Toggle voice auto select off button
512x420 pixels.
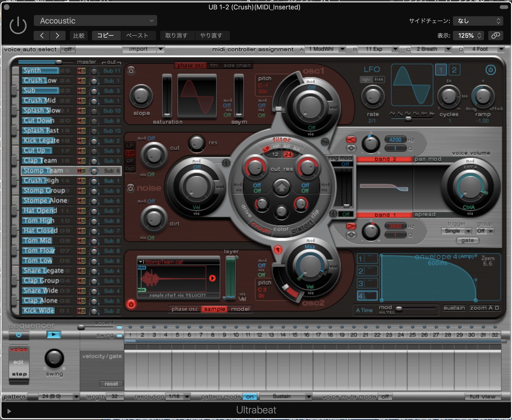tap(68, 49)
